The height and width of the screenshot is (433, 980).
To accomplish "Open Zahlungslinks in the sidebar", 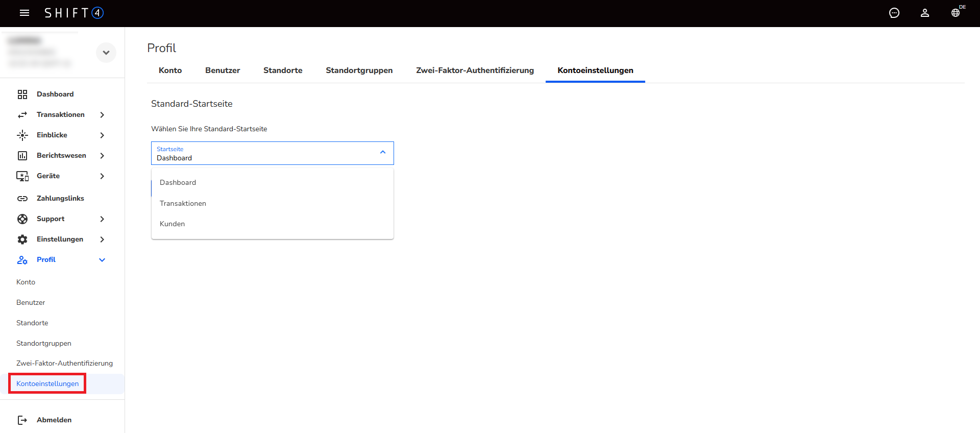I will coord(60,199).
